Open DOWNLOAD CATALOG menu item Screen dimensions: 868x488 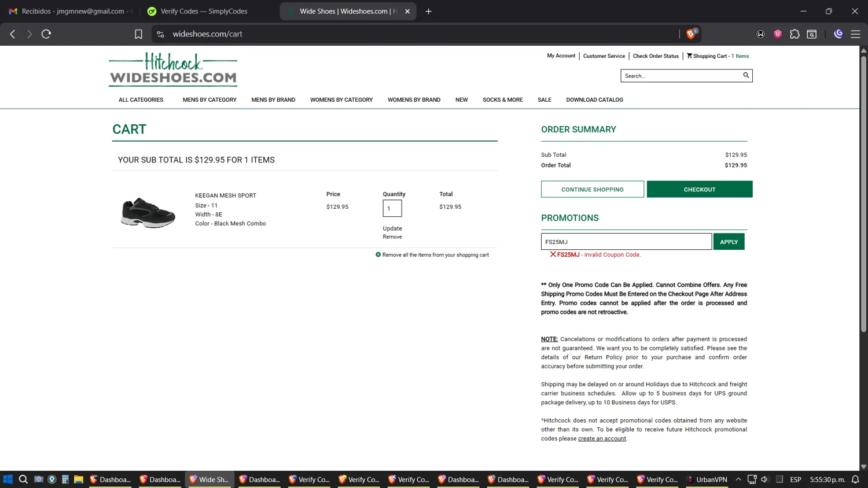click(x=594, y=100)
